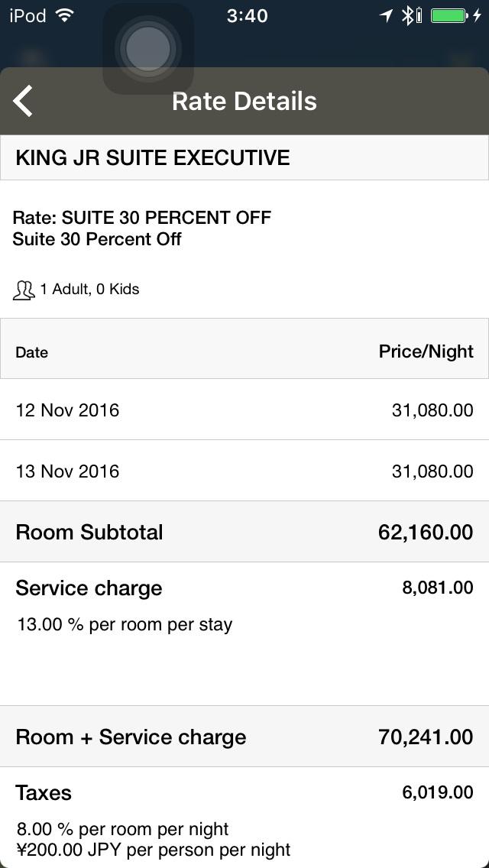Tap the 62,160.00 subtotal amount
The image size is (489, 868).
click(426, 533)
